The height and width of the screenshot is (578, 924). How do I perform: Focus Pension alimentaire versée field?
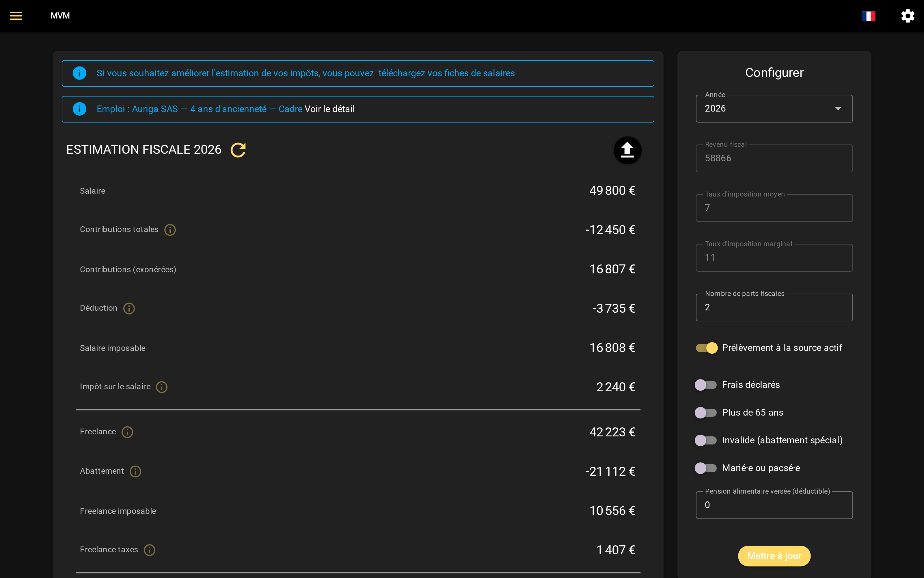pyautogui.click(x=774, y=505)
